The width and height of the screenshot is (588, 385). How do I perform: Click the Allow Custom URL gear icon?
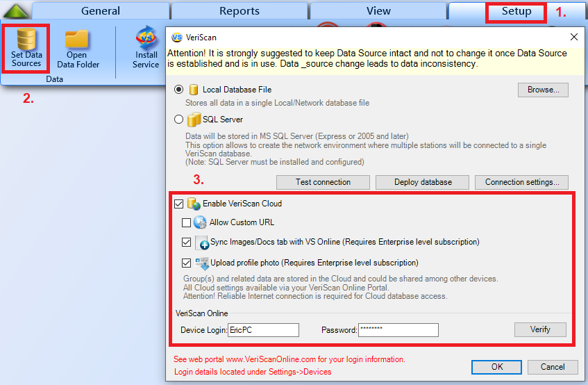coord(200,222)
